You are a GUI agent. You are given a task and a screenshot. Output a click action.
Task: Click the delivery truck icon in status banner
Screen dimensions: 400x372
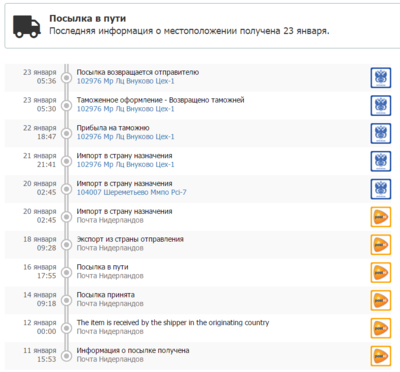pyautogui.click(x=27, y=26)
